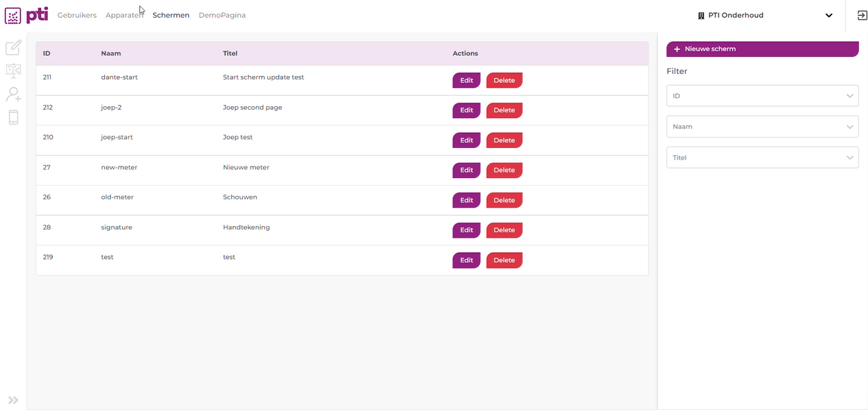This screenshot has height=411, width=868.
Task: Click the PTI logo icon
Action: [13, 15]
